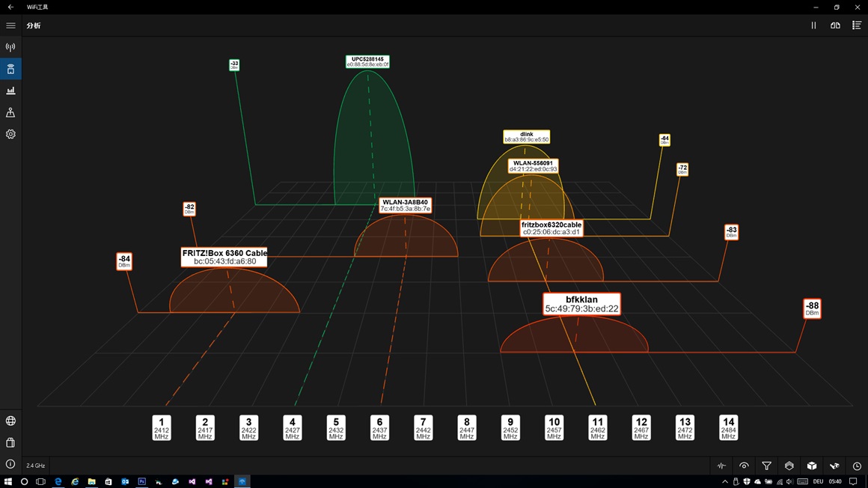Open the network list view icon
868x488 pixels.
(857, 25)
